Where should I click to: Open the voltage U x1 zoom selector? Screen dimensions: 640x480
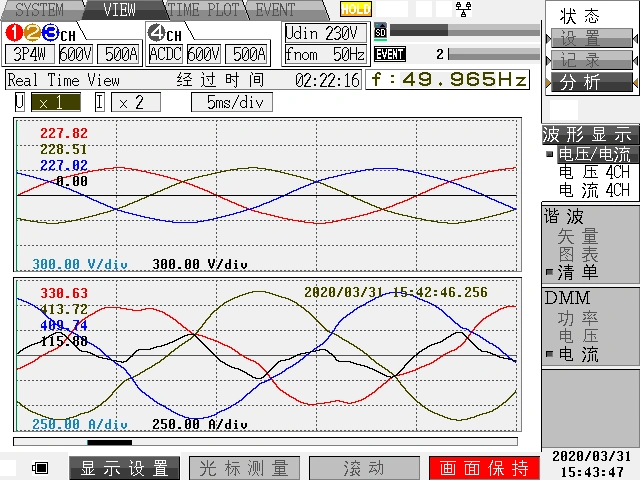tap(56, 102)
